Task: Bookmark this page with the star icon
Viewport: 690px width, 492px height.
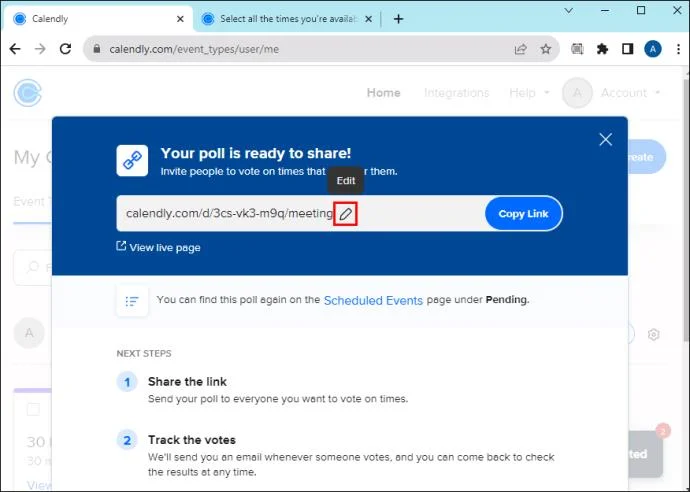Action: click(546, 49)
